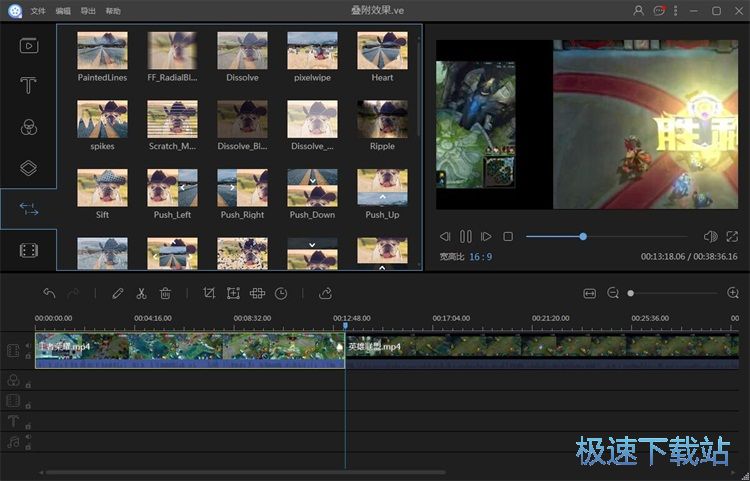
Task: Open the clock Duration setting tool
Action: 281,293
